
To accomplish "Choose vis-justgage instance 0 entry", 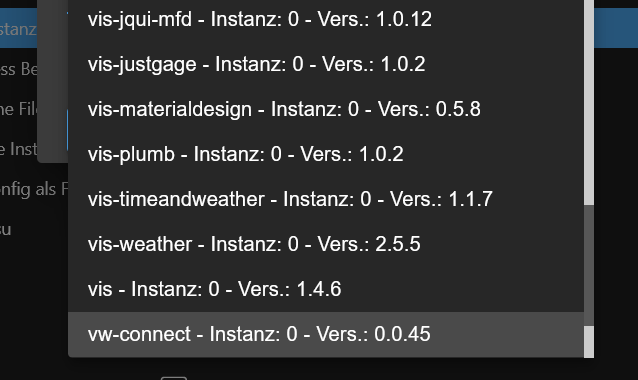I will (x=326, y=64).
